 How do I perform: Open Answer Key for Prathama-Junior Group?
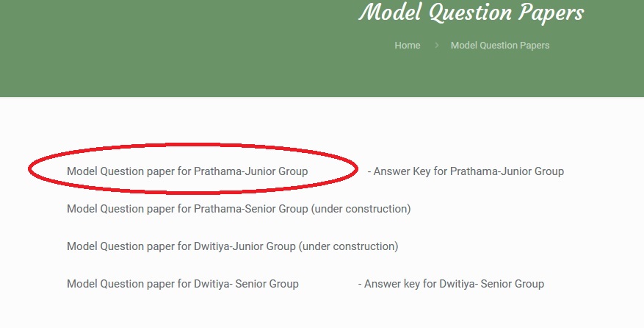point(468,171)
